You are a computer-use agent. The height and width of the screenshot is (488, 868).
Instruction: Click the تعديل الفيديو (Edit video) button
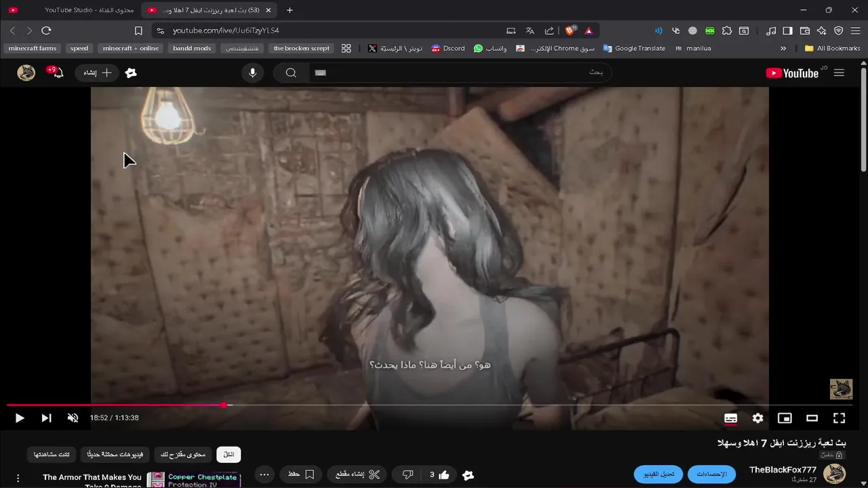point(658,474)
